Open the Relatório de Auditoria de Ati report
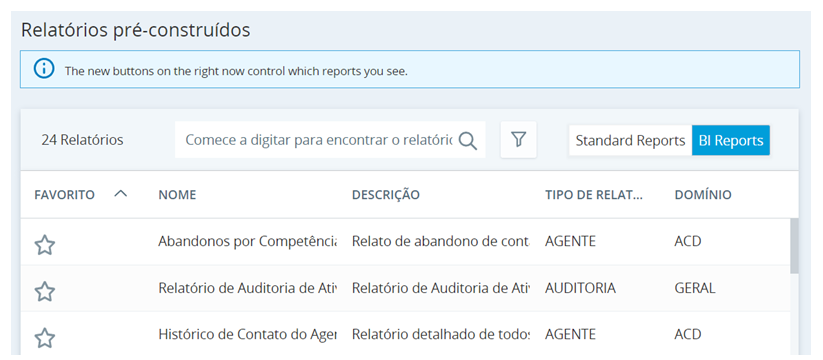Screen dimensions: 823x360 [247, 288]
